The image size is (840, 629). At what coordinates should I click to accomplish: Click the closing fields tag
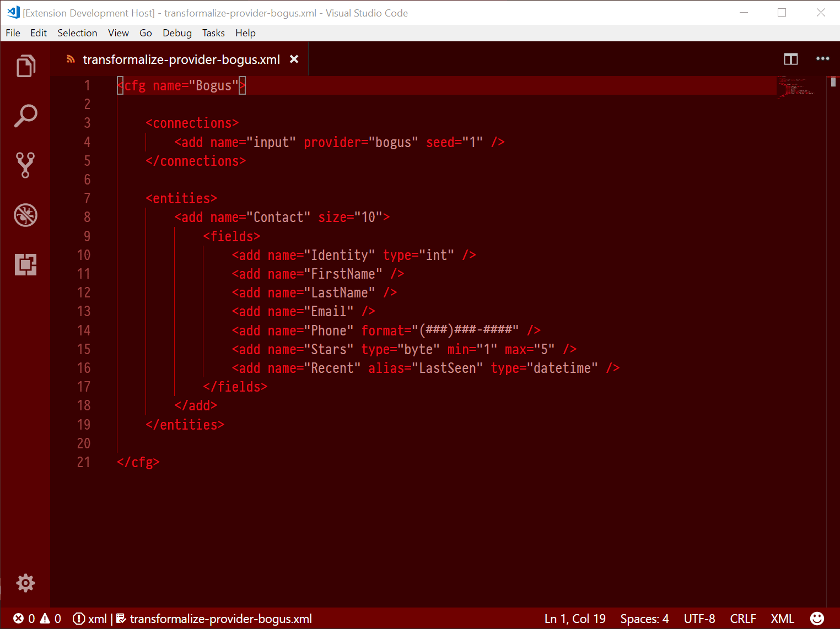click(x=235, y=387)
